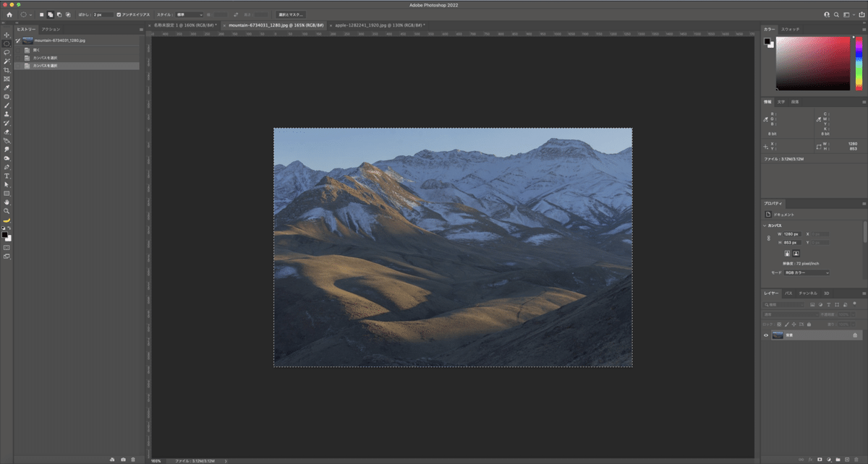
Task: Select the Eraser tool
Action: pyautogui.click(x=7, y=132)
